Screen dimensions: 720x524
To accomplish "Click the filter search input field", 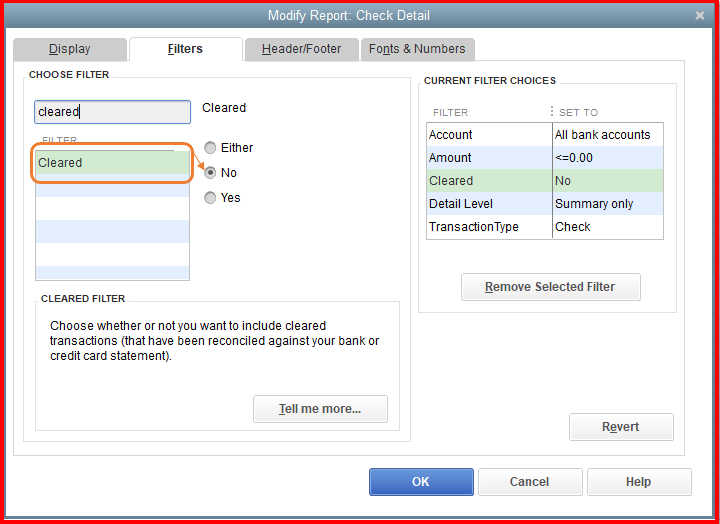I will [112, 112].
